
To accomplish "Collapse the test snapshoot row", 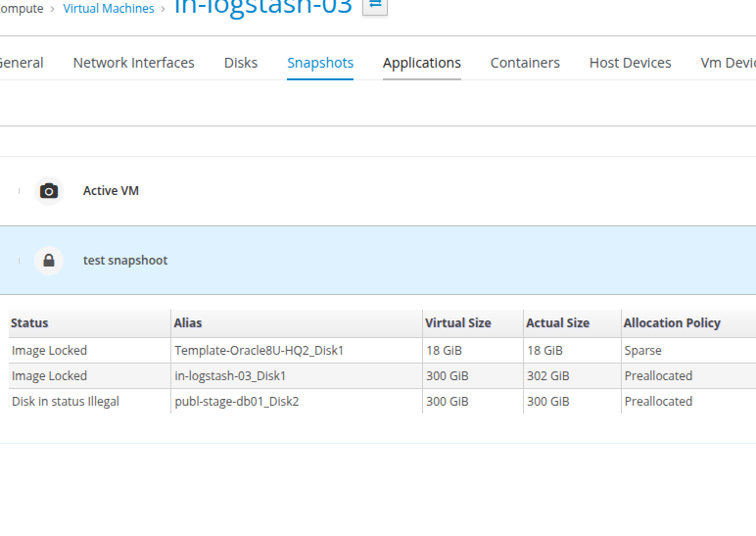I will (x=19, y=261).
